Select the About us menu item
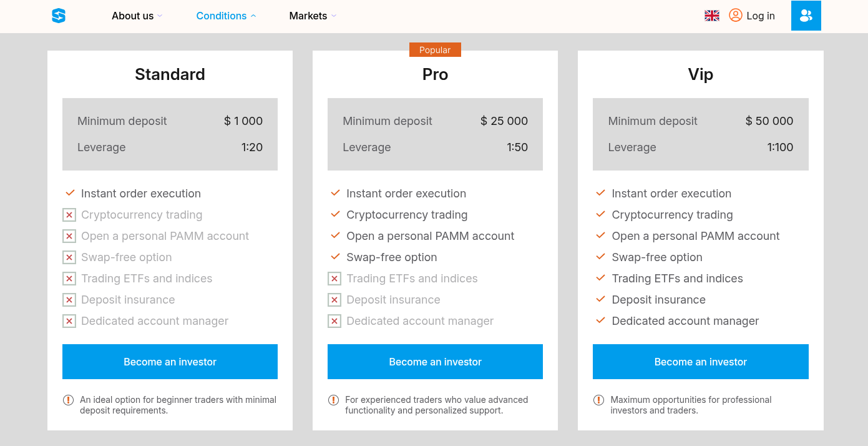 coord(132,16)
